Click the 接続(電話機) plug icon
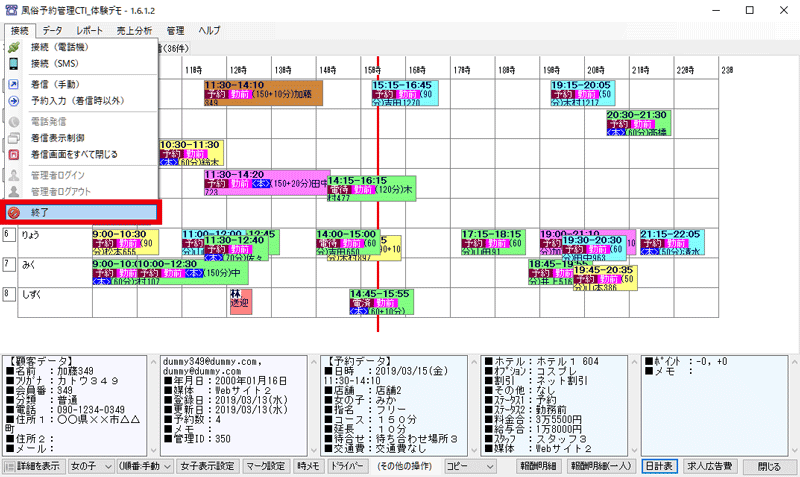Image resolution: width=800 pixels, height=477 pixels. pyautogui.click(x=14, y=48)
